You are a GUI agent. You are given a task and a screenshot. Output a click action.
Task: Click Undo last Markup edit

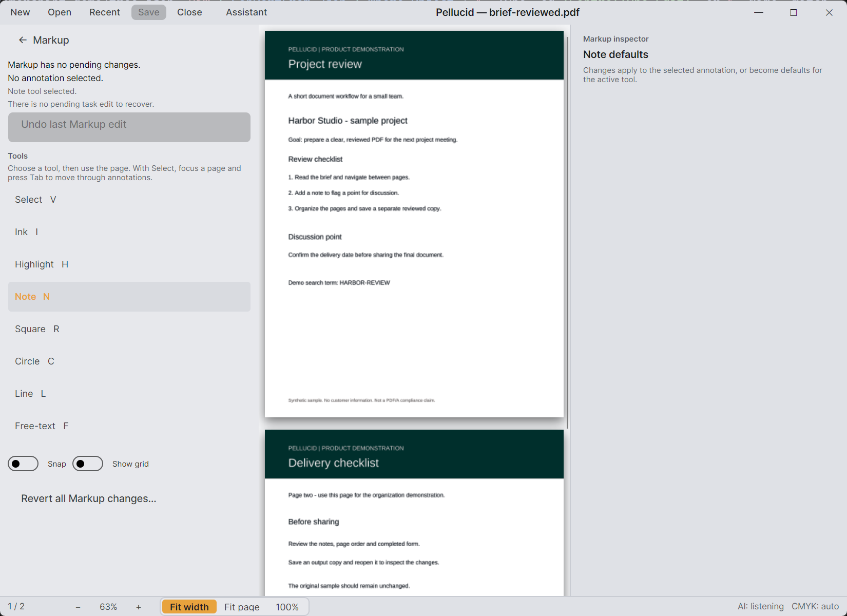129,127
